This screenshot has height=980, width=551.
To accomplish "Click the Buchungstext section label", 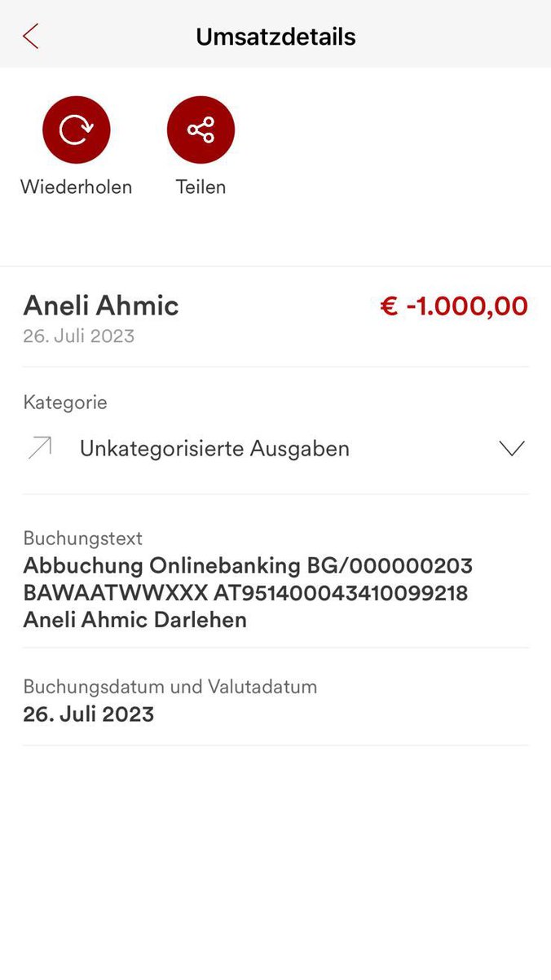I will point(82,538).
